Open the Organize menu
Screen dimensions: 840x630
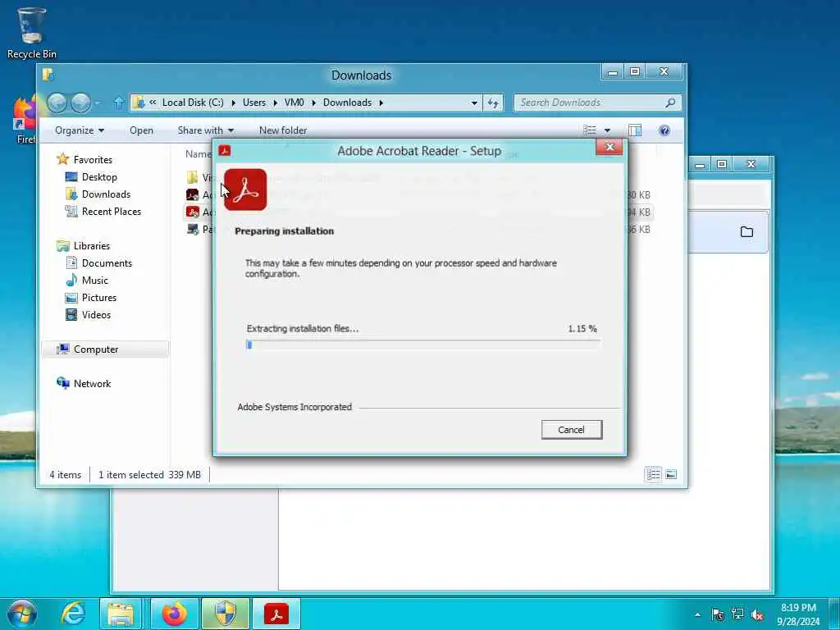point(80,130)
